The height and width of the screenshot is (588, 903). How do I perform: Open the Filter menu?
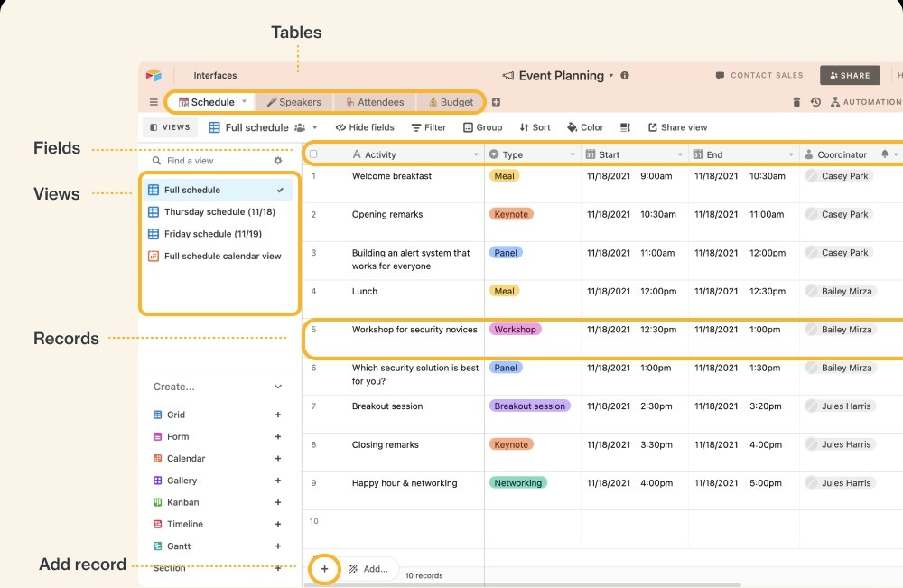pos(428,127)
